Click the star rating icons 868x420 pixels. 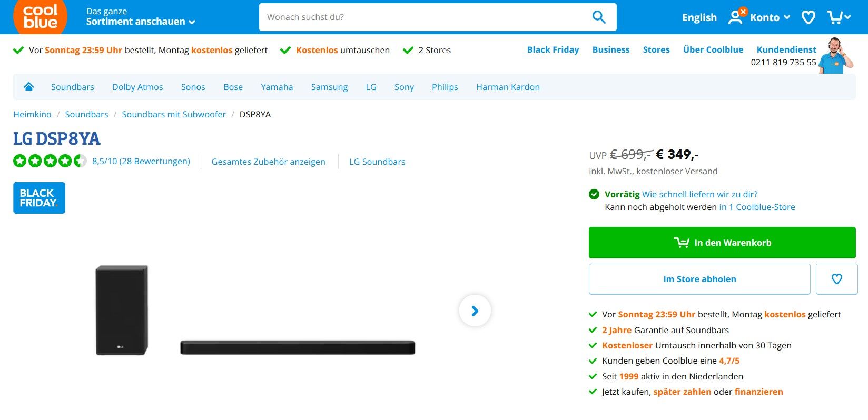point(50,161)
